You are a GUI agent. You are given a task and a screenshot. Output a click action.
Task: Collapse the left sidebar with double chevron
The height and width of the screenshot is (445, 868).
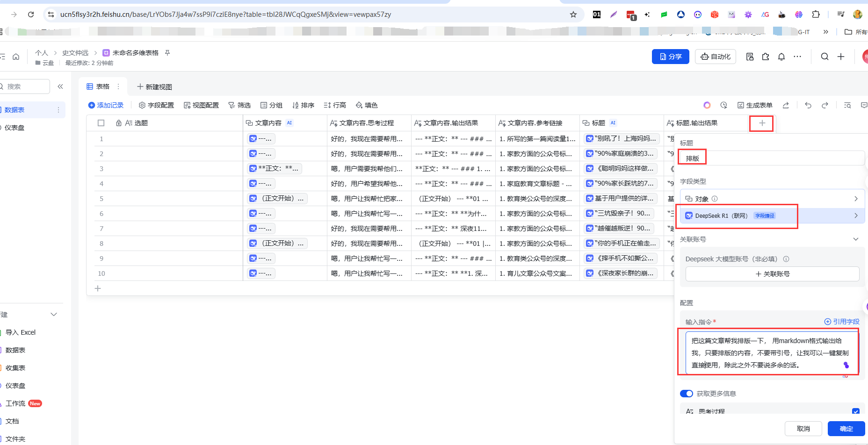tap(60, 86)
